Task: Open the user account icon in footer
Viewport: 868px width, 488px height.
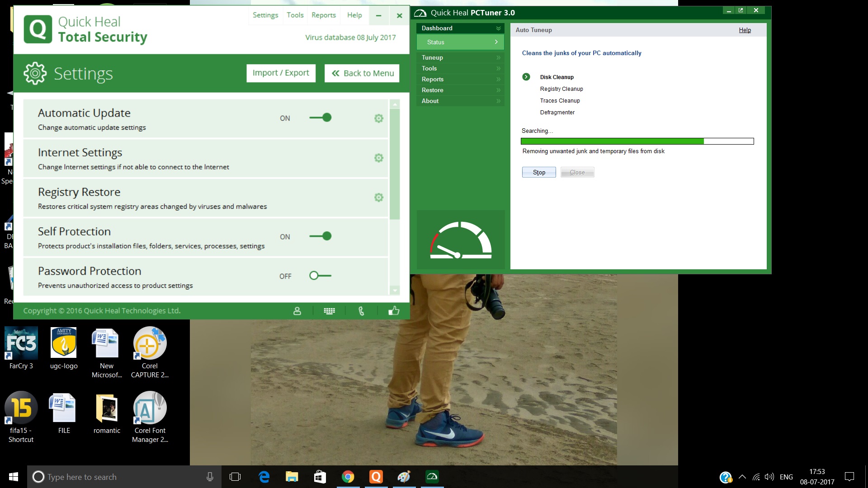Action: click(297, 311)
